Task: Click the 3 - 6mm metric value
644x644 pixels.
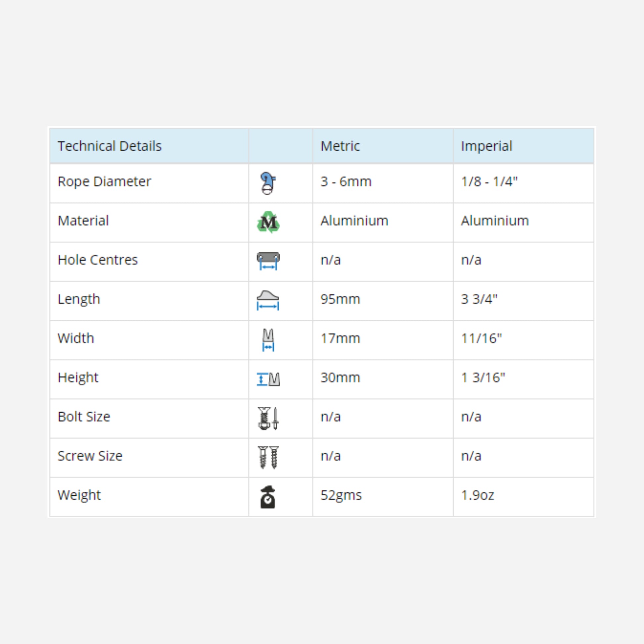Action: point(346,182)
